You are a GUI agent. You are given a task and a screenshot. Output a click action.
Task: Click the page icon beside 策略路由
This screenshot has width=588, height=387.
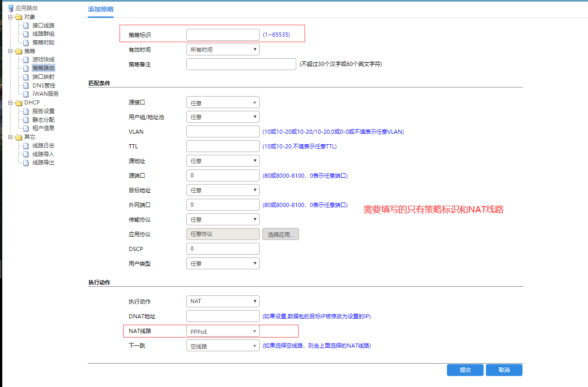(27, 68)
